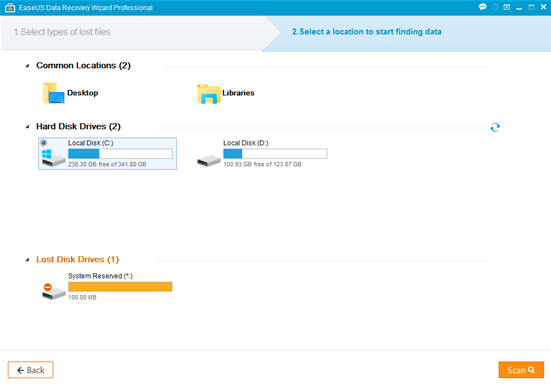This screenshot has height=386, width=551.
Task: Open the import scan status icon
Action: (506, 7)
